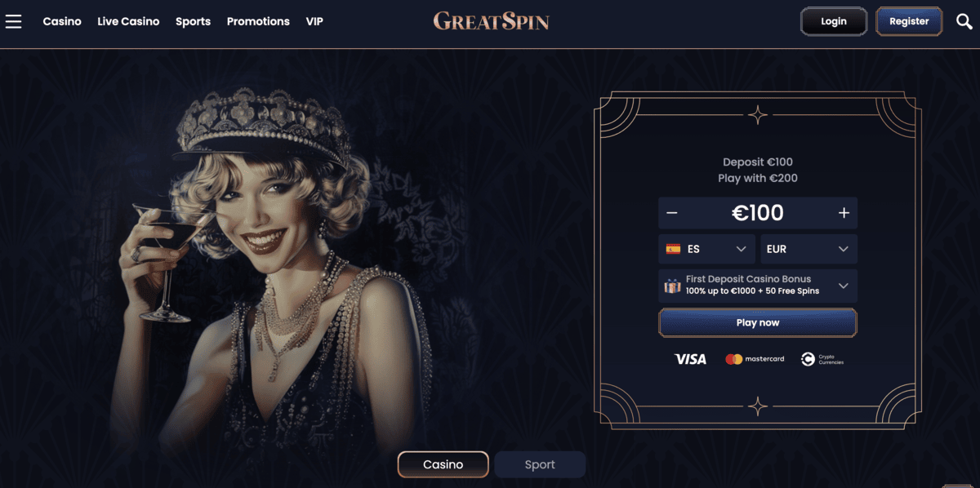The width and height of the screenshot is (980, 488).
Task: Click the €100 deposit amount field
Action: tap(758, 213)
